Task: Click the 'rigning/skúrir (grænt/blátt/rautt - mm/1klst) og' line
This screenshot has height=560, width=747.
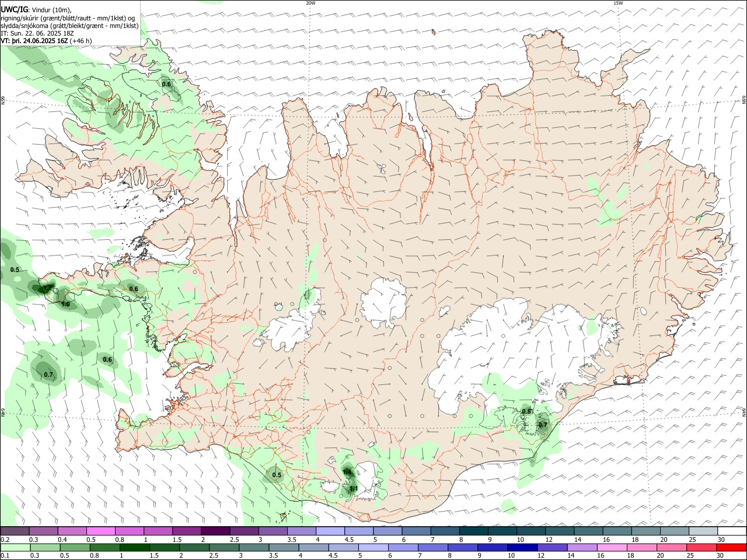Action: point(67,18)
